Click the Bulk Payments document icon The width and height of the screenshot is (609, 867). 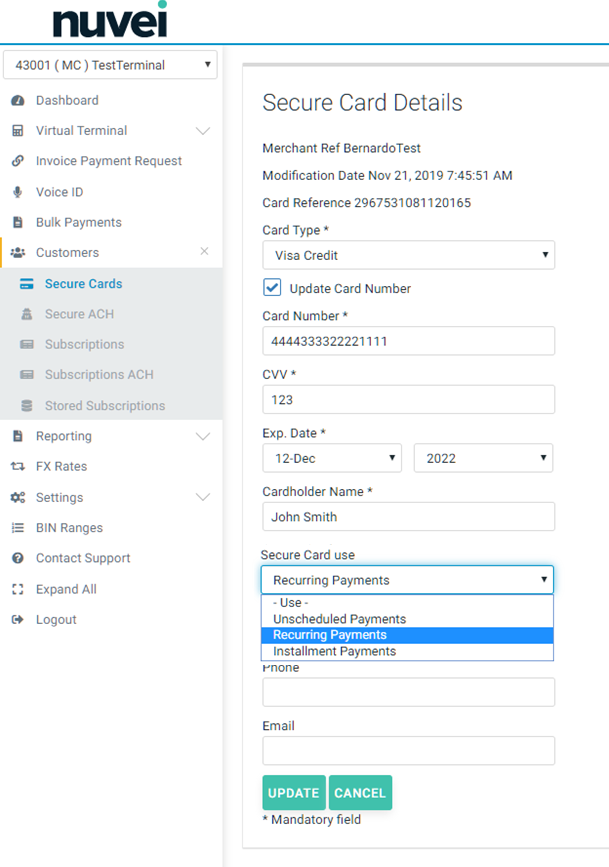(x=17, y=222)
